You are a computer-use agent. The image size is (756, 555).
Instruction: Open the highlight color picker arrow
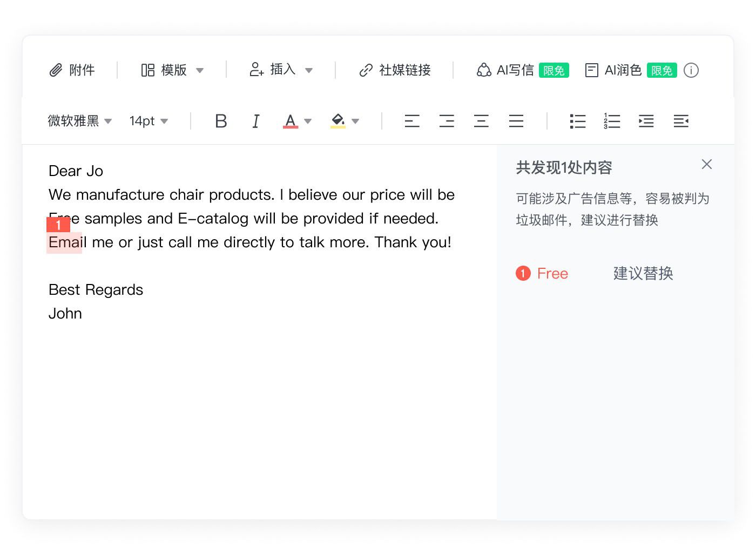pos(355,121)
